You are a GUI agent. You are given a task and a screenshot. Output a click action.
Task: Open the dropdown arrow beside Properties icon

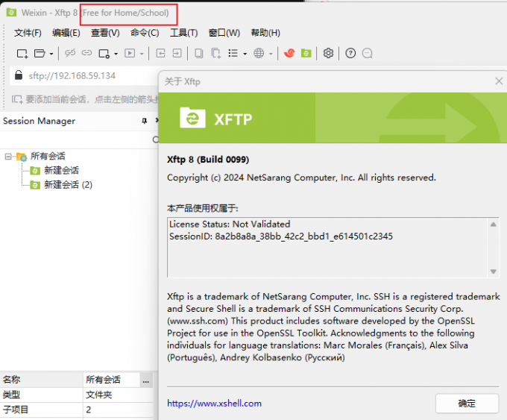tap(116, 54)
